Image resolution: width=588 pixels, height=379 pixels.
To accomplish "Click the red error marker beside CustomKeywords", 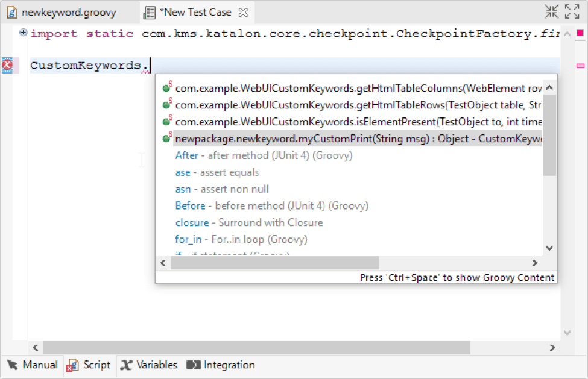I will (7, 65).
